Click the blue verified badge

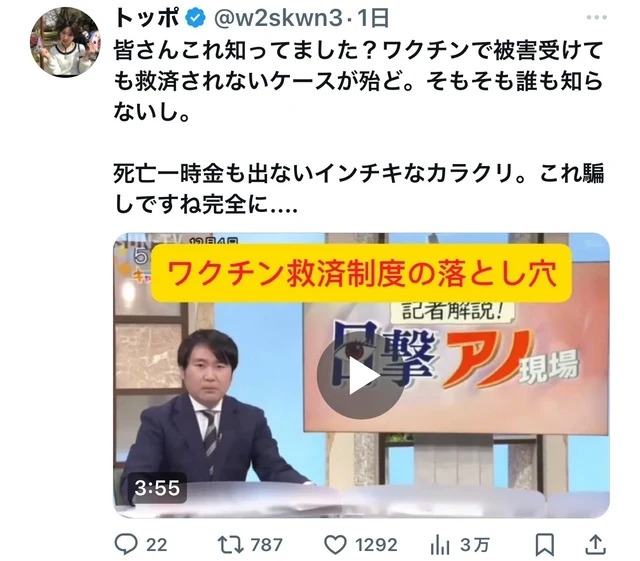[196, 18]
